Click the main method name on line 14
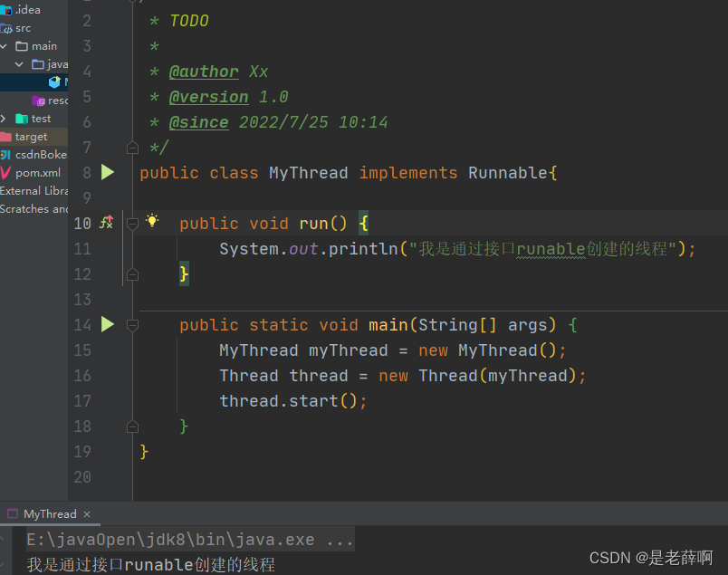The image size is (728, 575). [x=388, y=325]
